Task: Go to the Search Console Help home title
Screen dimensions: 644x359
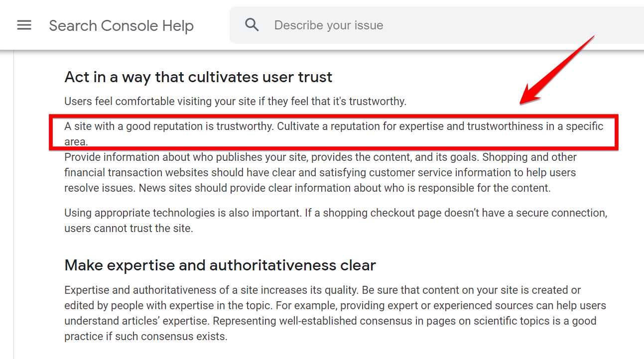Action: click(121, 26)
